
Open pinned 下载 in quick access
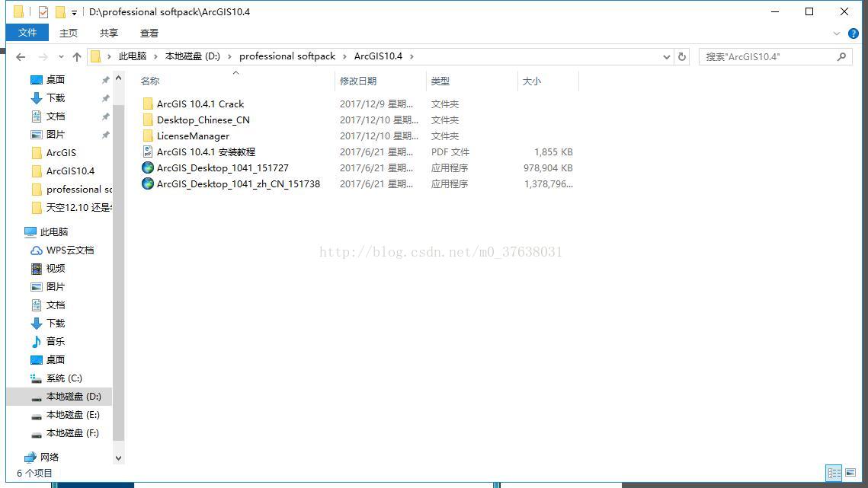click(56, 98)
